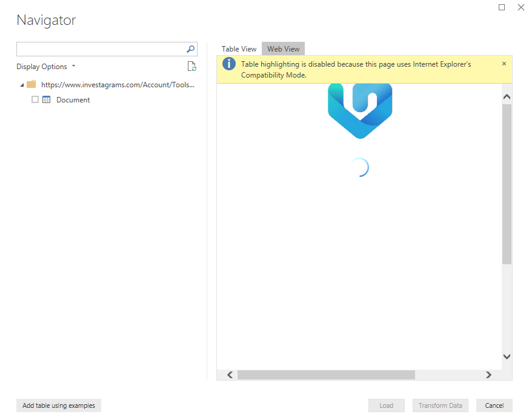Click the Document table icon

[47, 99]
